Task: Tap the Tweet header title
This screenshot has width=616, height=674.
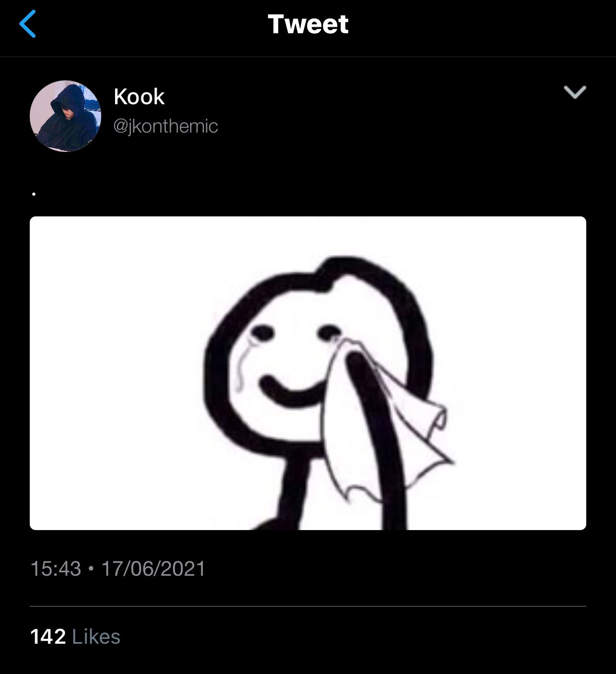Action: coord(308,24)
